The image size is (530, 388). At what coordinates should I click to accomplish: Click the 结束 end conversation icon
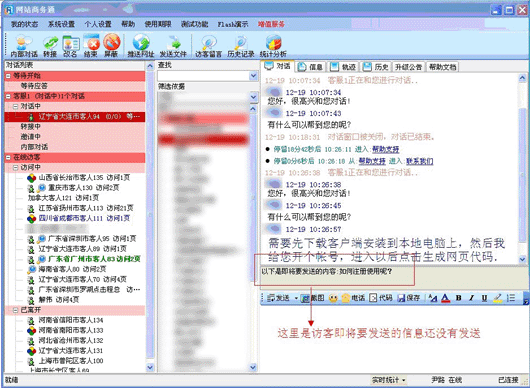tap(91, 46)
